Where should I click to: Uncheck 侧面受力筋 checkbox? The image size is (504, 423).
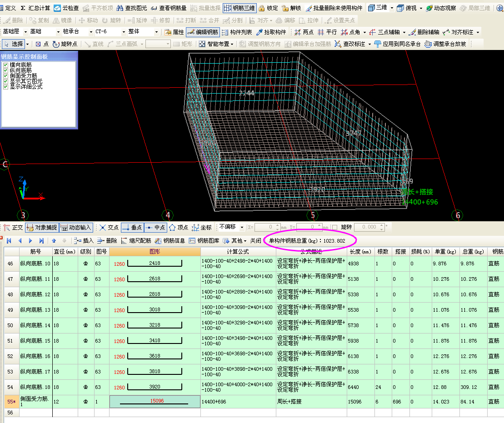pyautogui.click(x=5, y=76)
